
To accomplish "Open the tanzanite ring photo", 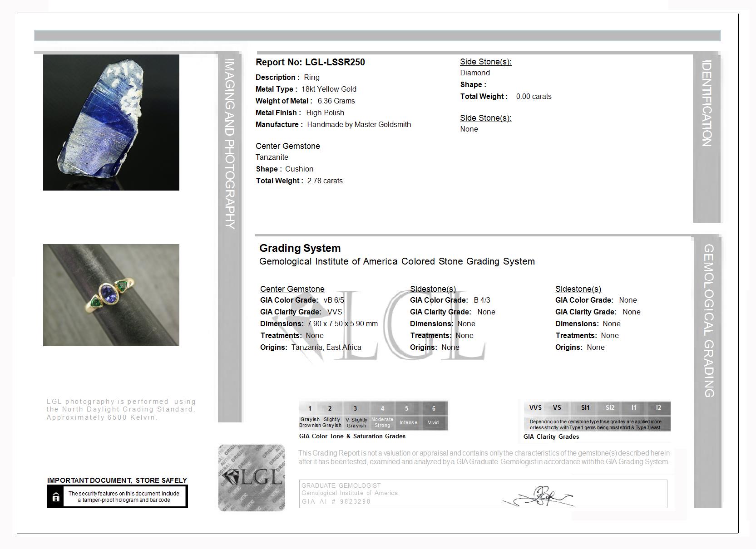I will pos(111,295).
